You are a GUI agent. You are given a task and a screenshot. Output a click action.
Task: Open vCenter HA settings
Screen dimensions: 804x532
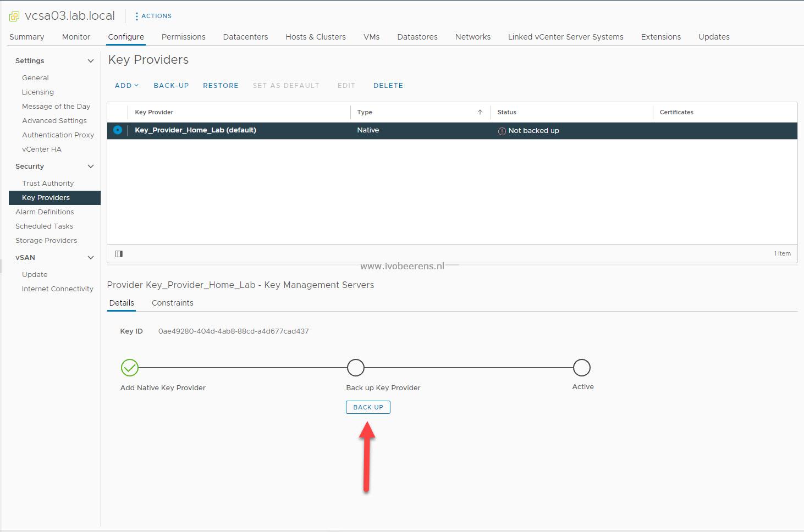pyautogui.click(x=42, y=149)
